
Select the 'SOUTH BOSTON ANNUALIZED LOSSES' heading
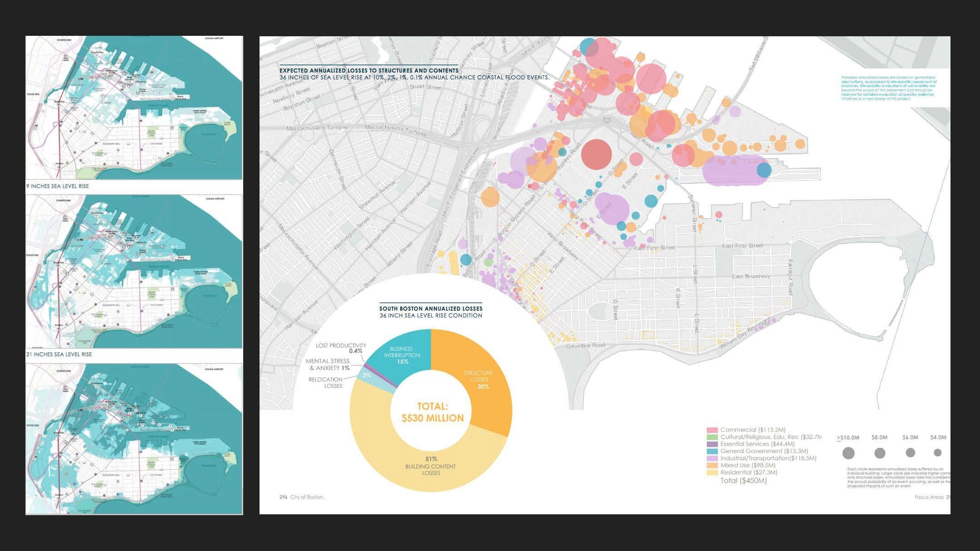click(x=431, y=308)
